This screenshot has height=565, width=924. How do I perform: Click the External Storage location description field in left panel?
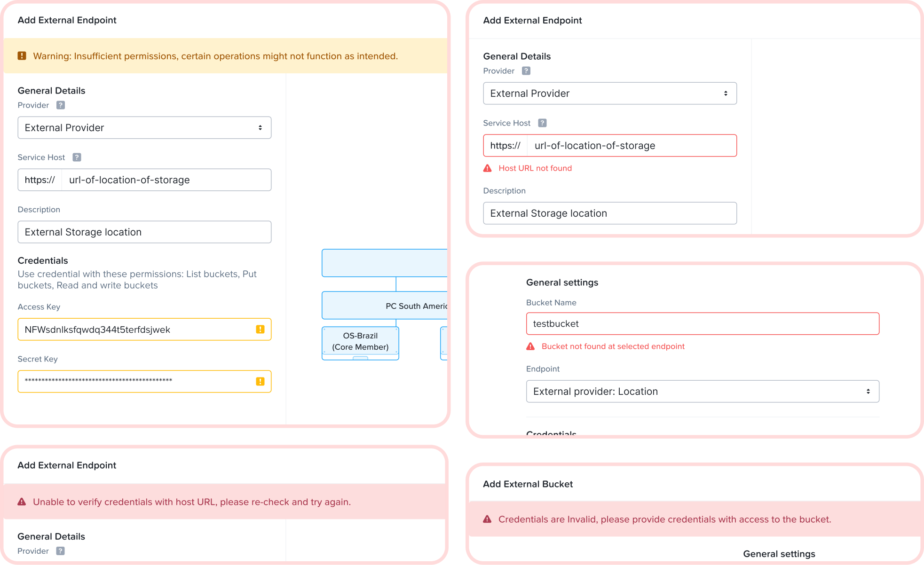click(x=144, y=232)
